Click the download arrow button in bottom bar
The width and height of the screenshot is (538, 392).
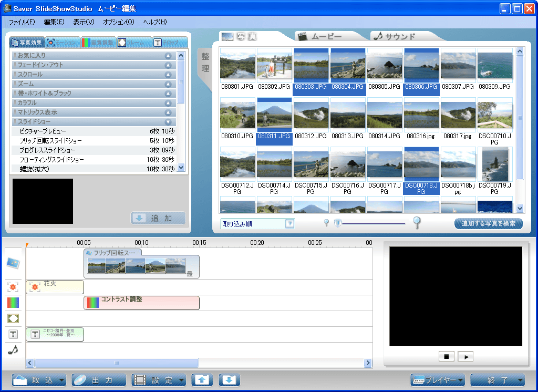click(229, 380)
